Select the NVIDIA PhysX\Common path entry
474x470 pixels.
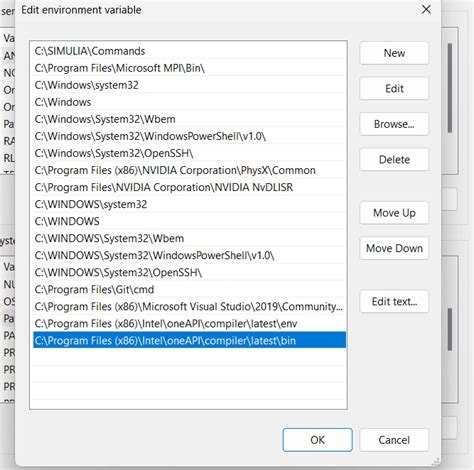(x=189, y=170)
